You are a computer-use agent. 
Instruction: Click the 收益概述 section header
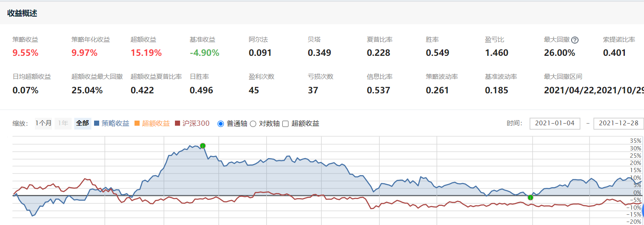point(22,13)
